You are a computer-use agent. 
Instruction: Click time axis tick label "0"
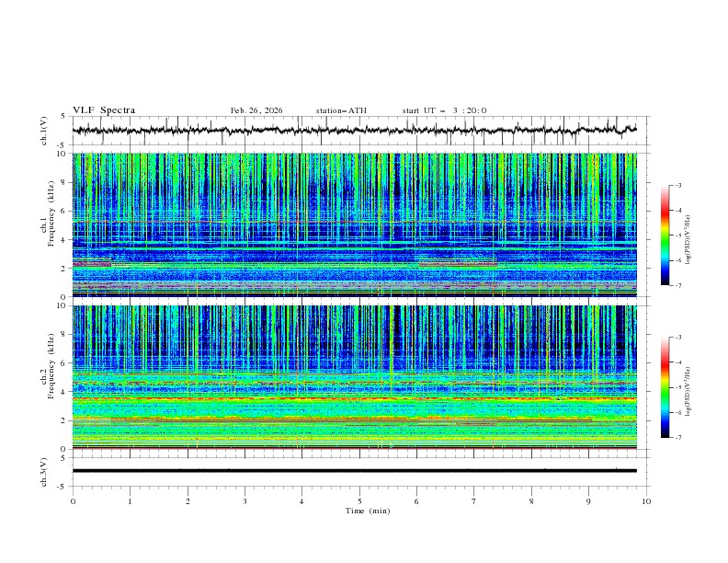coord(73,501)
